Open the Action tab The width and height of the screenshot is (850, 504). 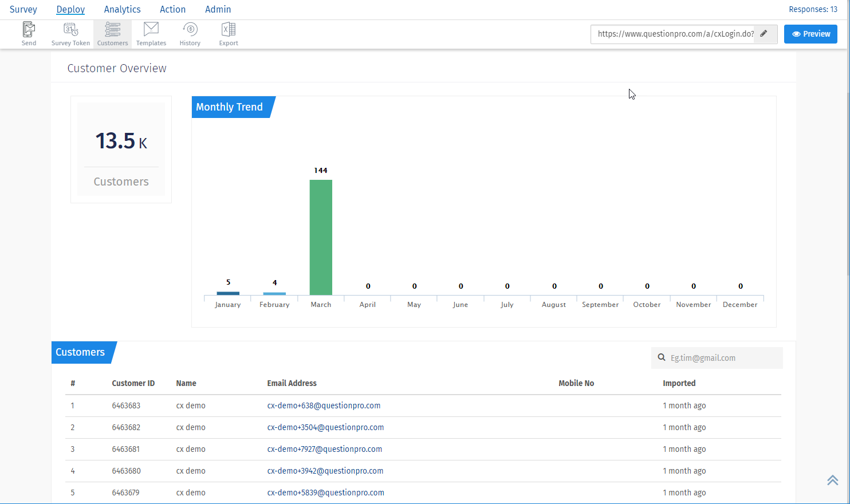[172, 9]
